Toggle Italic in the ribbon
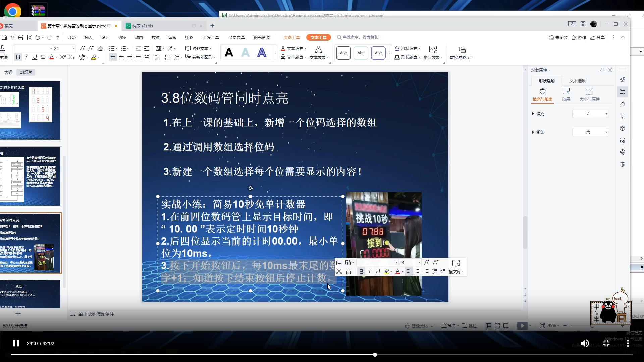The image size is (644, 362). [x=26, y=57]
